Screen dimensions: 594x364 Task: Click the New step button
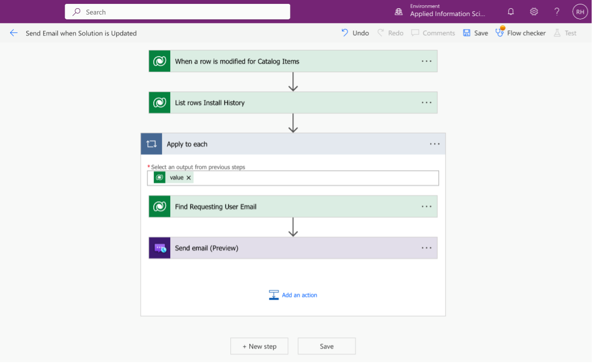click(259, 346)
